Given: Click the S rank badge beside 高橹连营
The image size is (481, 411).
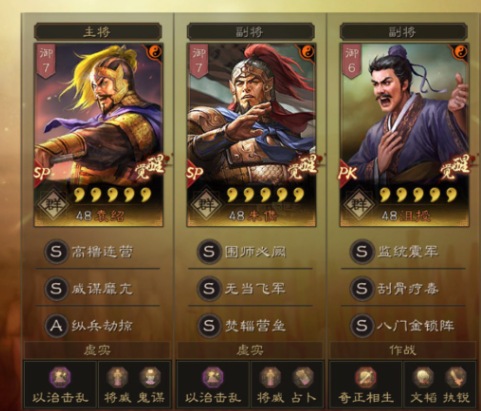Looking at the screenshot, I should (56, 252).
